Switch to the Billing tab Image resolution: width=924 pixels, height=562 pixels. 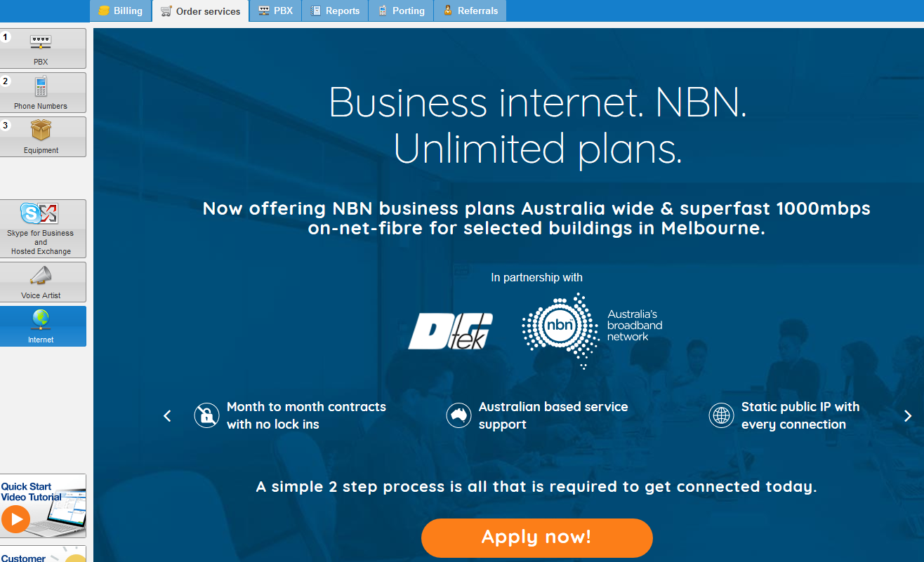pos(121,11)
